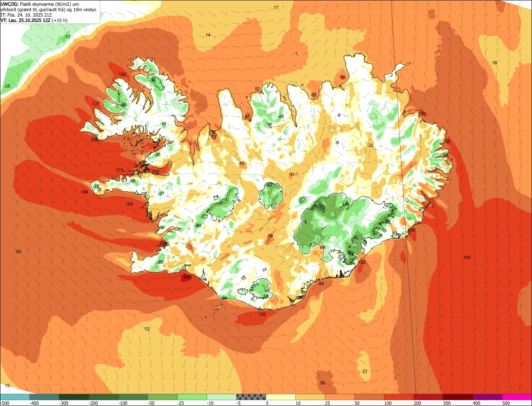Click the pale yellow swatch between 5 and 10
Image resolution: width=532 pixels, height=406 pixels.
tap(281, 397)
